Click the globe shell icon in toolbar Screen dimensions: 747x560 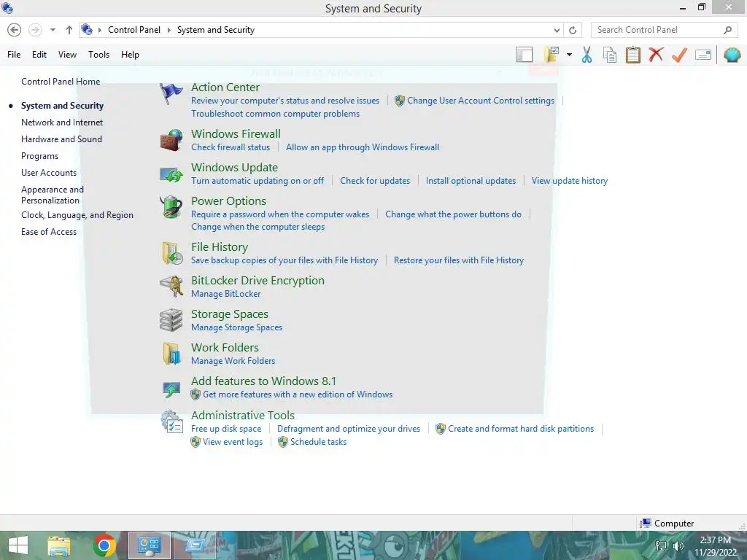[732, 55]
